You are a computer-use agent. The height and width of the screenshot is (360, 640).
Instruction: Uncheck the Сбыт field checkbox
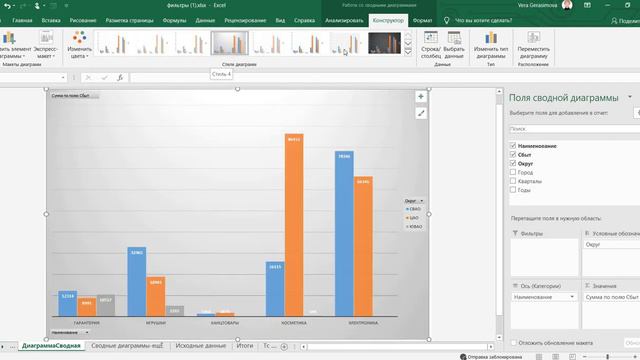[513, 155]
